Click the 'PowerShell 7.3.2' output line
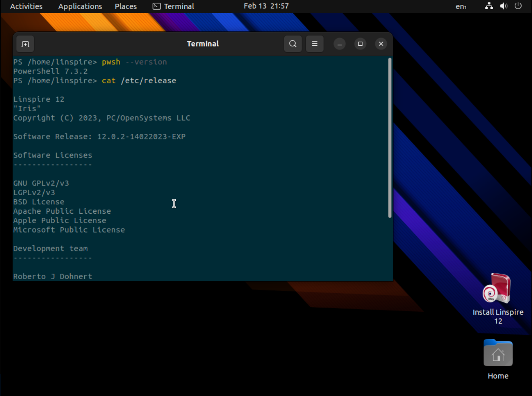The width and height of the screenshot is (532, 396). (x=51, y=71)
